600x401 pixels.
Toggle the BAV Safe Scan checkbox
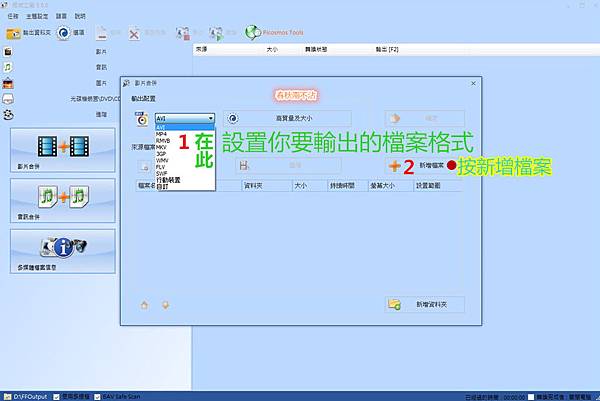(97, 397)
